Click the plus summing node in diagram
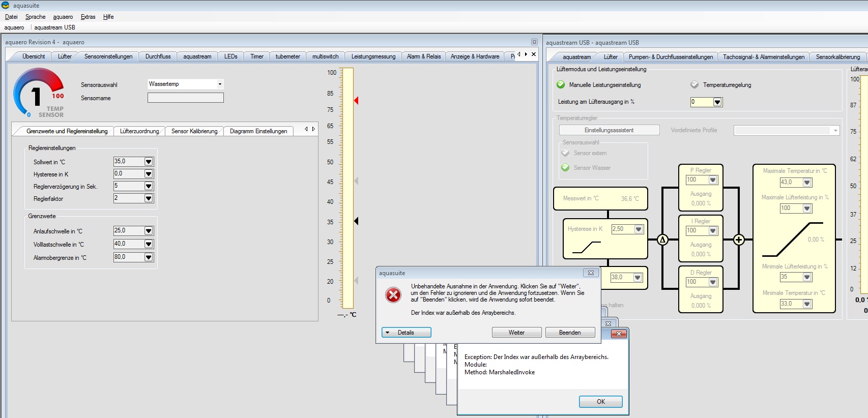This screenshot has width=868, height=418. (x=739, y=240)
